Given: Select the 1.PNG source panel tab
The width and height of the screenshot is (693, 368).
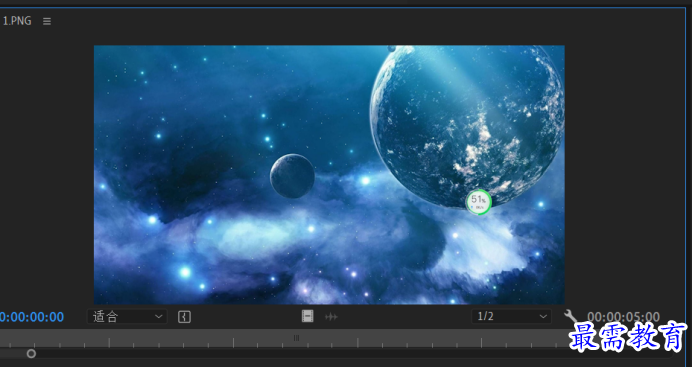Looking at the screenshot, I should click(x=17, y=21).
